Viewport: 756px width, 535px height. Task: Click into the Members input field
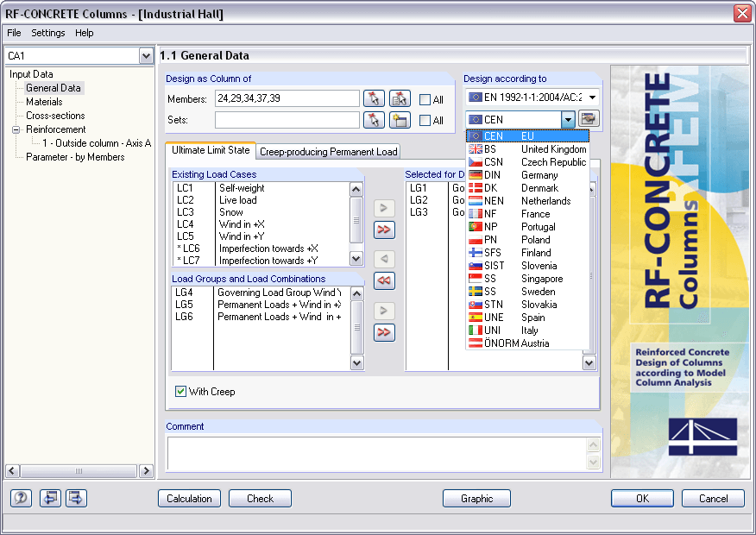(287, 98)
